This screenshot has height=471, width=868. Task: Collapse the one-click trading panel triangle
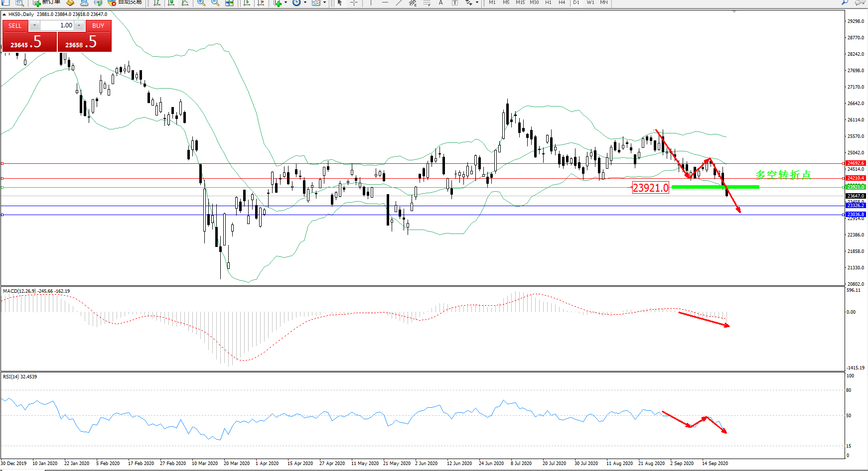4,14
